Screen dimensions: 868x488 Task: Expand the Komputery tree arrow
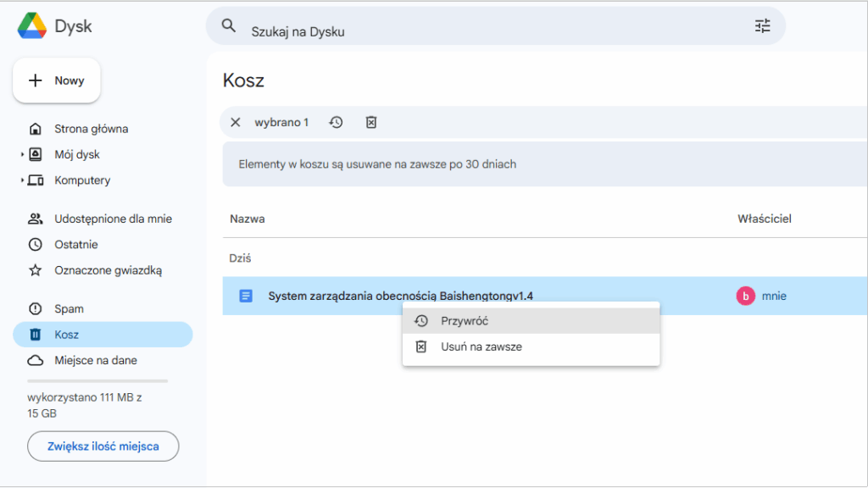22,180
